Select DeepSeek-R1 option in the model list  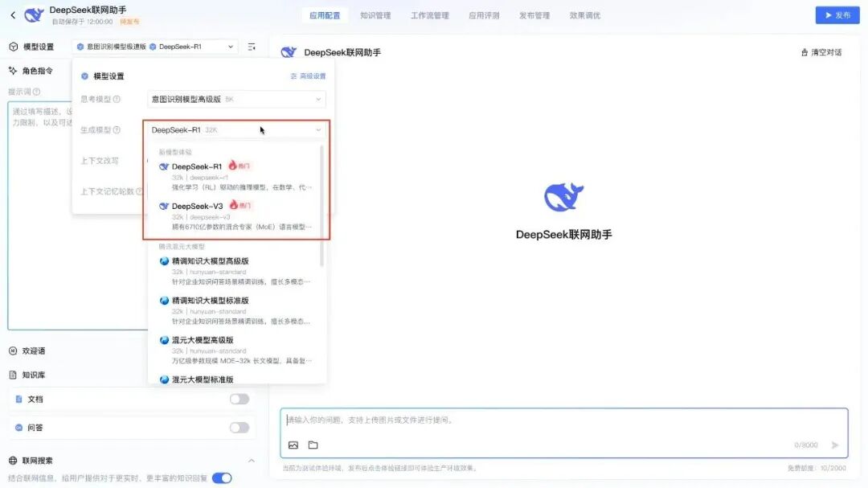pyautogui.click(x=235, y=177)
